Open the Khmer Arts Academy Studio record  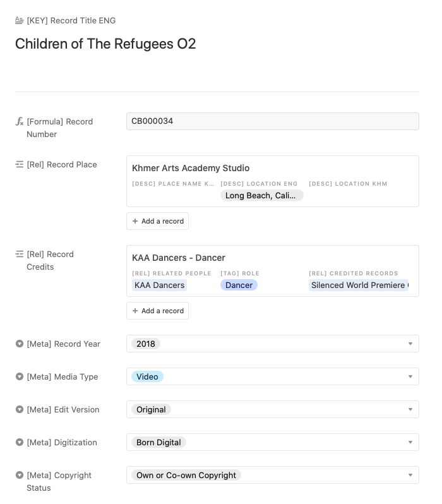[x=191, y=168]
